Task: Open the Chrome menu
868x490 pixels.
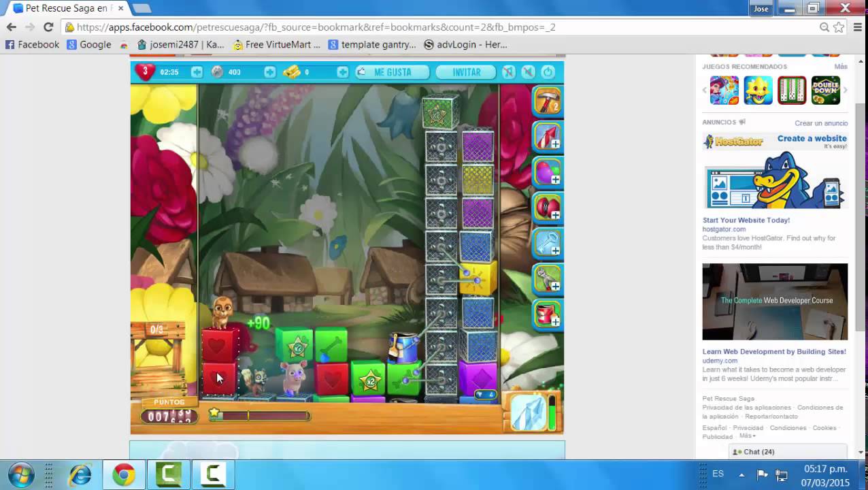Action: pos(856,27)
